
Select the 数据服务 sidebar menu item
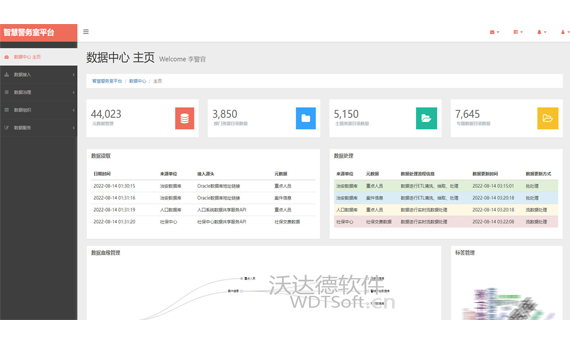[x=39, y=128]
